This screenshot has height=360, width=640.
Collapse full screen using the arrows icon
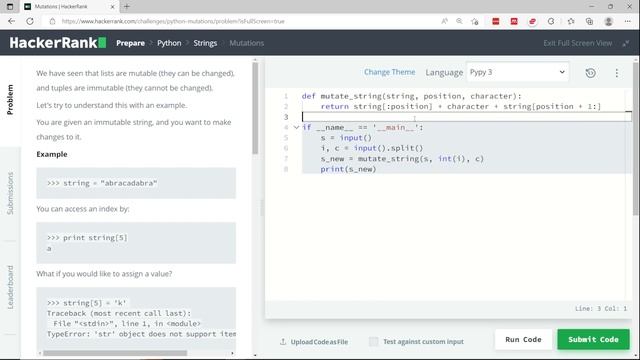pos(626,43)
